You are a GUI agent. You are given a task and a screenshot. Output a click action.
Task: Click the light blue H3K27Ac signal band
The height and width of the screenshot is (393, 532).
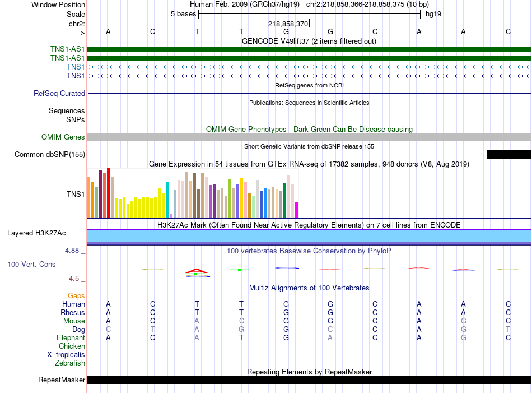click(309, 236)
